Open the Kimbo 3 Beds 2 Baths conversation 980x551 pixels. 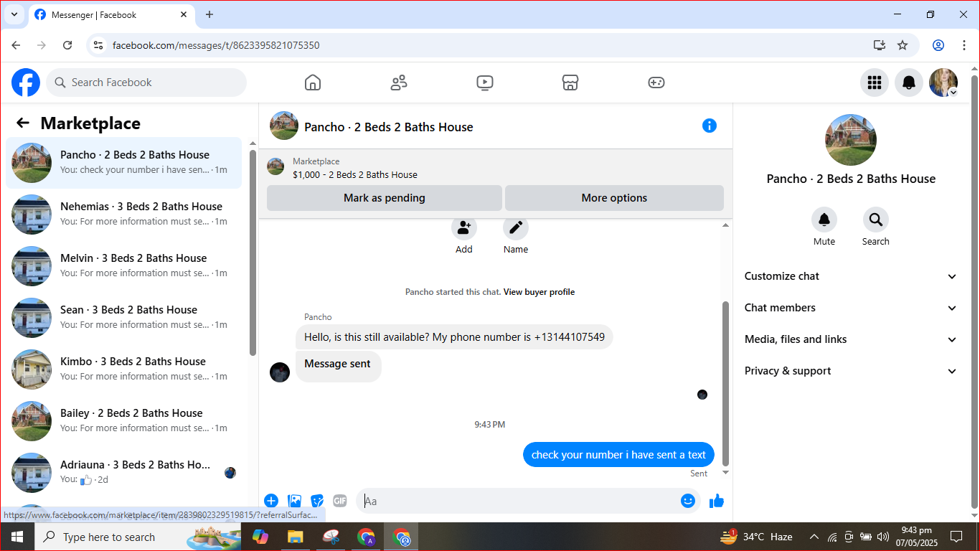[x=123, y=369]
